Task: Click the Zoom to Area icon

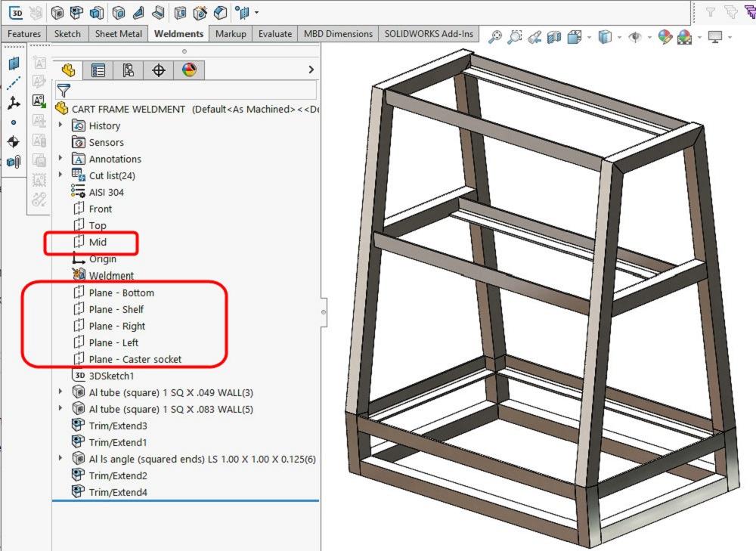Action: point(515,36)
